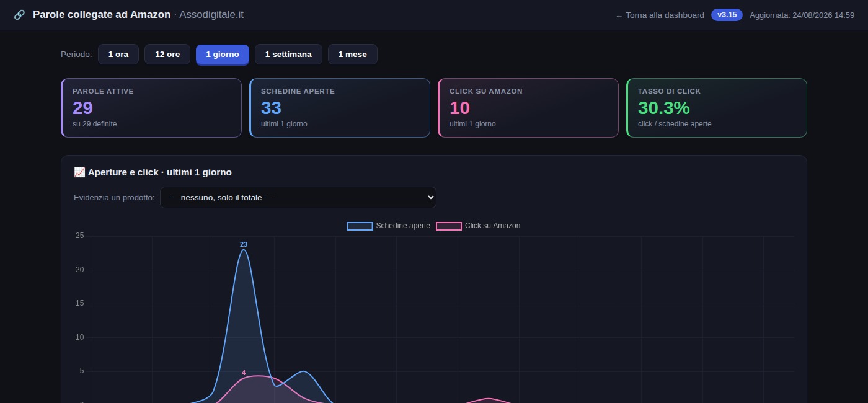Open the Tasso di click stat card
Image resolution: width=868 pixels, height=403 pixels.
pos(717,108)
